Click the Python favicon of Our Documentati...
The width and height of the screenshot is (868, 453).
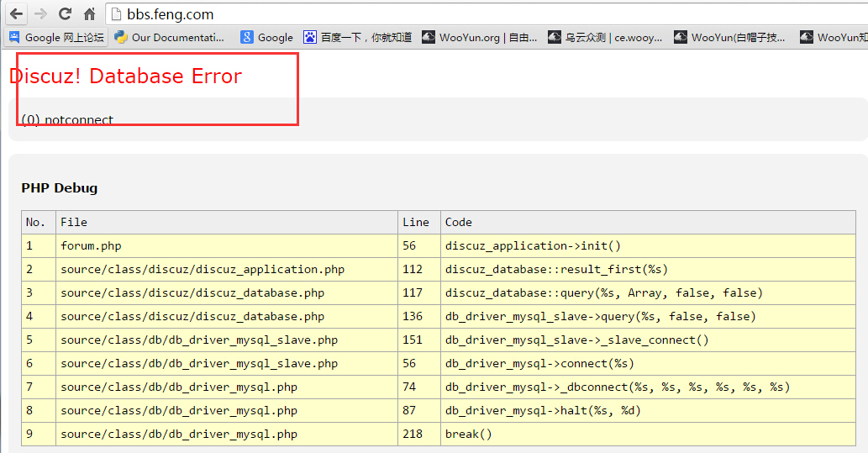pyautogui.click(x=121, y=37)
